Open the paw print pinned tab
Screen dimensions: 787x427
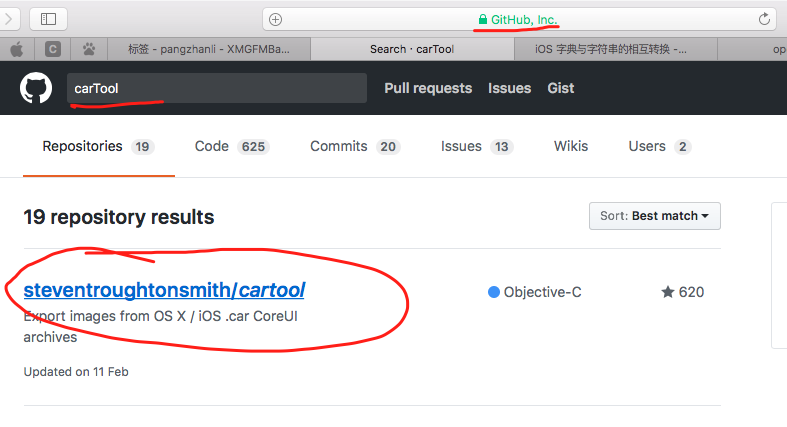89,49
